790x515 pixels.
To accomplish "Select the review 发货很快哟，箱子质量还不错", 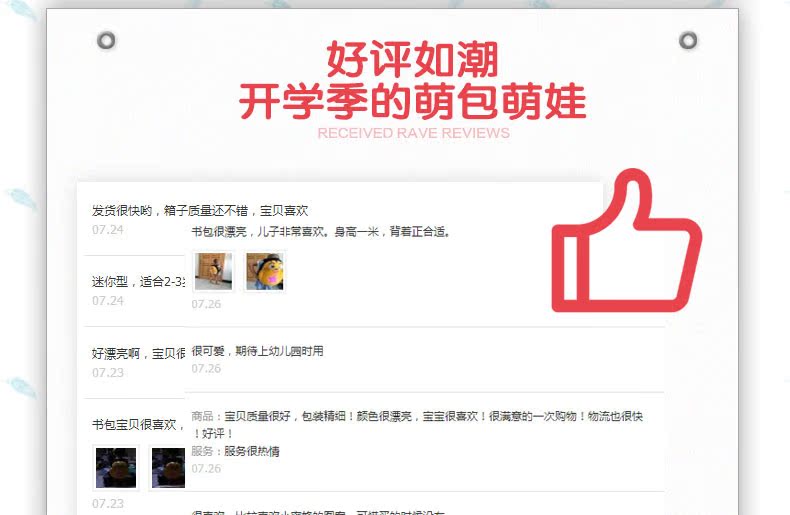I will click(200, 211).
